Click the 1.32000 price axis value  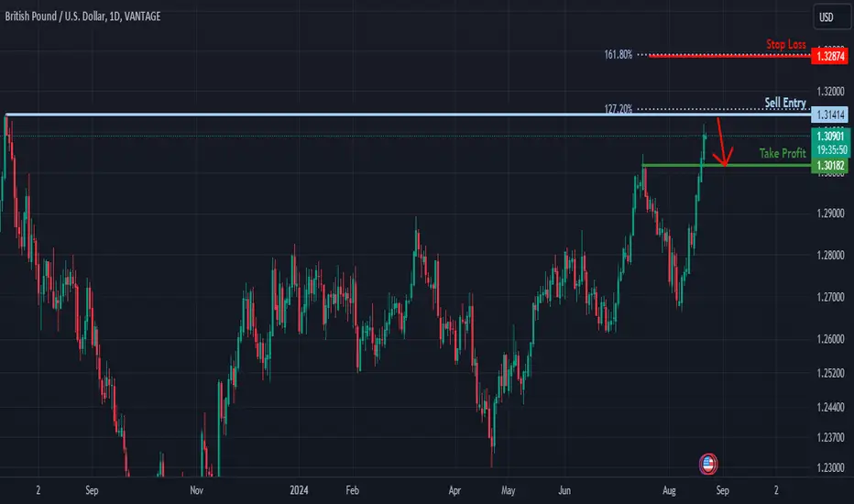(x=830, y=92)
